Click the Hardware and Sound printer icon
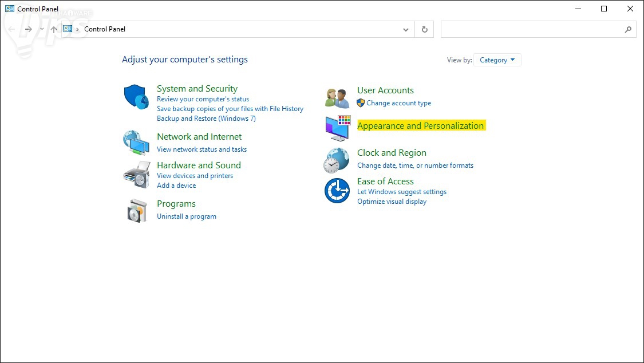 pyautogui.click(x=136, y=174)
